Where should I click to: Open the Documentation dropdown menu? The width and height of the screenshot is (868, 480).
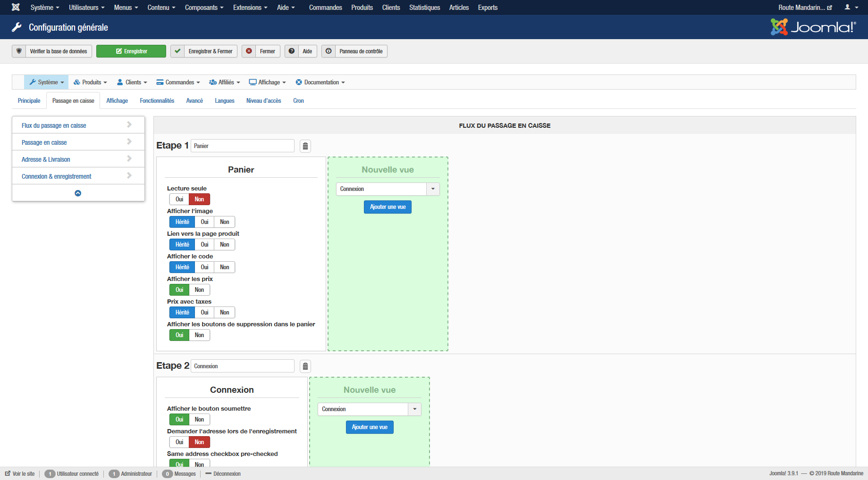pyautogui.click(x=320, y=82)
